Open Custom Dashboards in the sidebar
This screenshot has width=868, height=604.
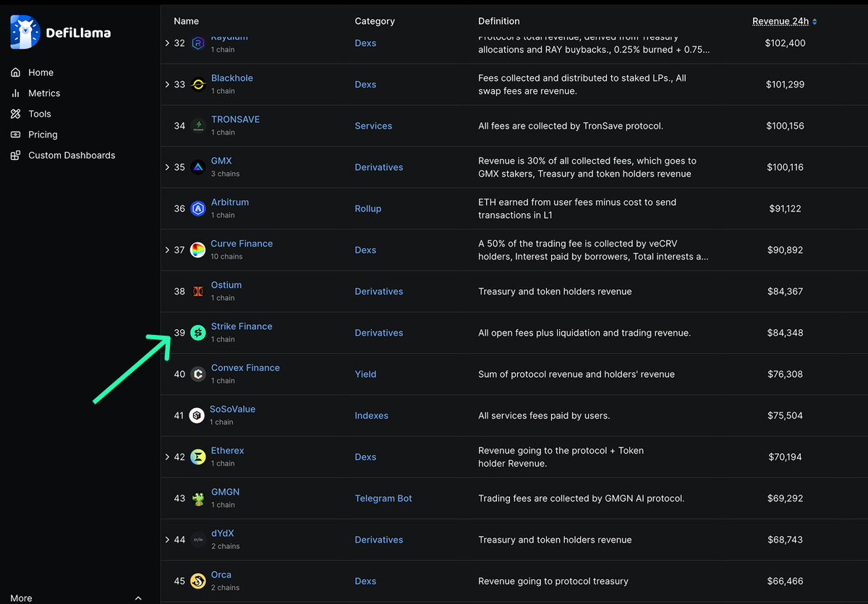[72, 156]
